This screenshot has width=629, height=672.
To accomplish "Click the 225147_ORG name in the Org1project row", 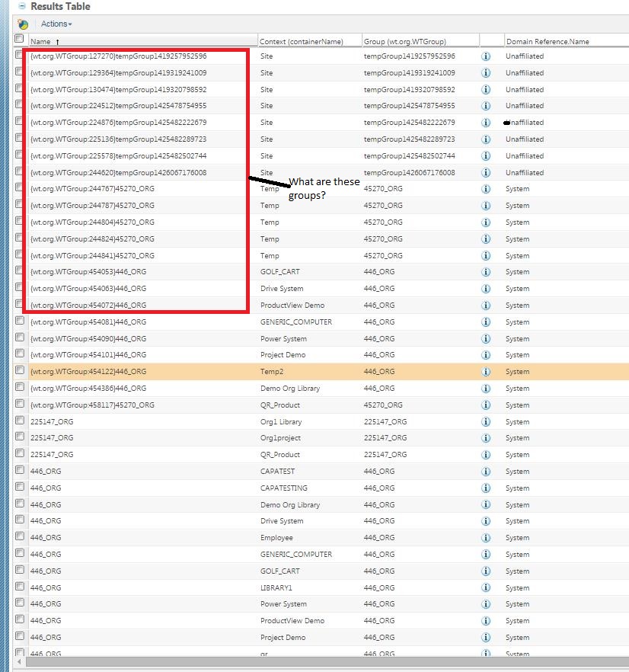I will point(52,438).
